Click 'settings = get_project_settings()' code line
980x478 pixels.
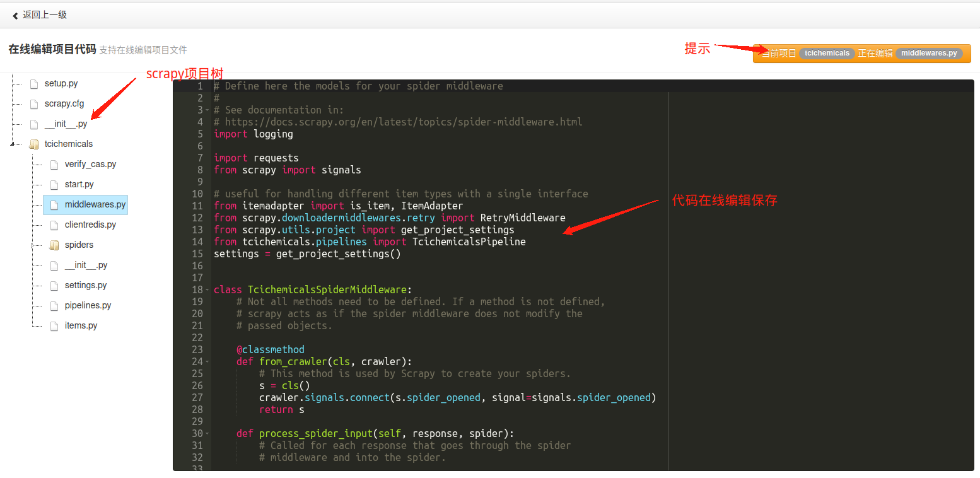pos(307,254)
